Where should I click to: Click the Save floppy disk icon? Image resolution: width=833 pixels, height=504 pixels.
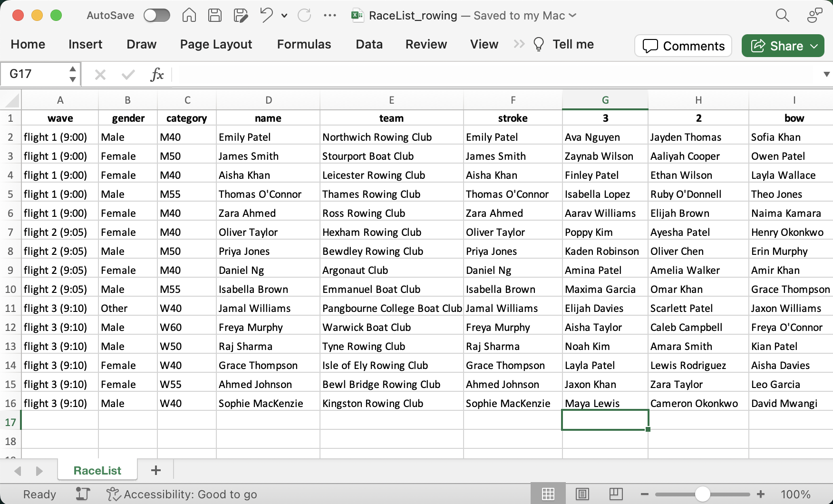click(215, 15)
